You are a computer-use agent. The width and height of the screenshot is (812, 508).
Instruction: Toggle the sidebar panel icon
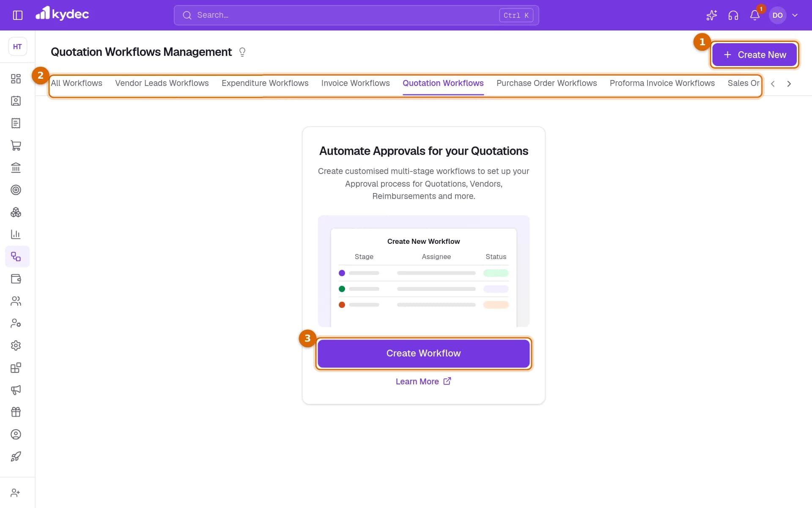[17, 15]
